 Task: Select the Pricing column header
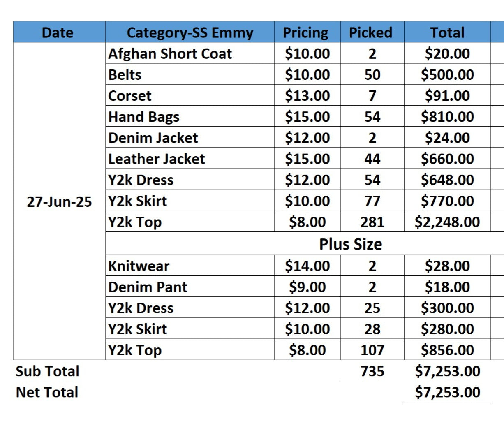[307, 32]
